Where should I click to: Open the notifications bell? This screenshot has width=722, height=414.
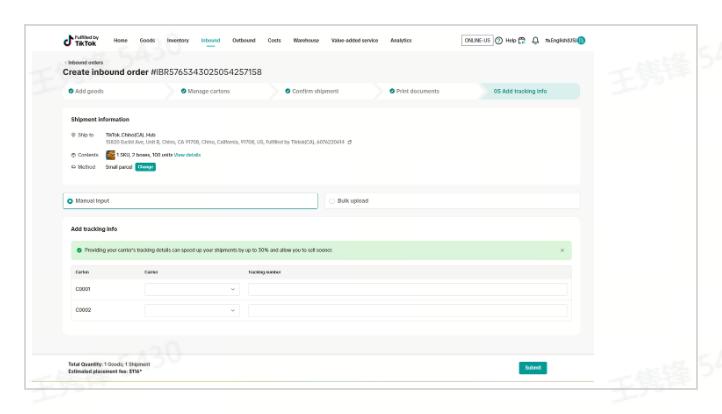point(535,41)
